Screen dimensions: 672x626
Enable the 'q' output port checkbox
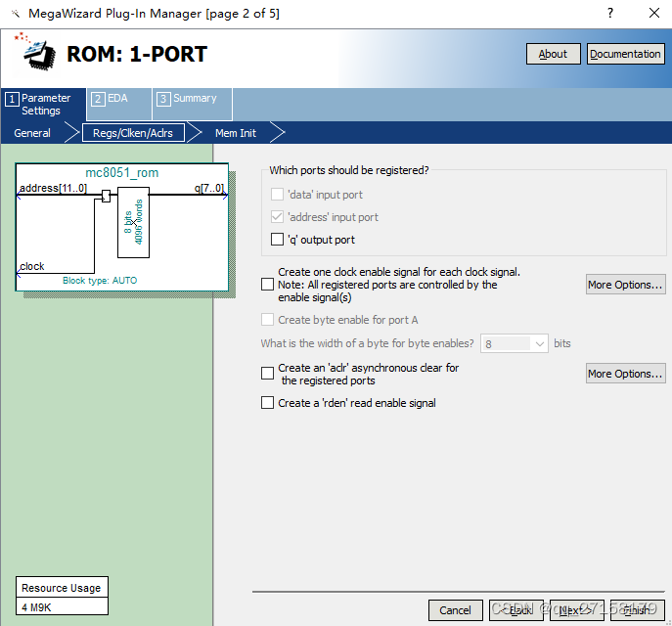277,239
